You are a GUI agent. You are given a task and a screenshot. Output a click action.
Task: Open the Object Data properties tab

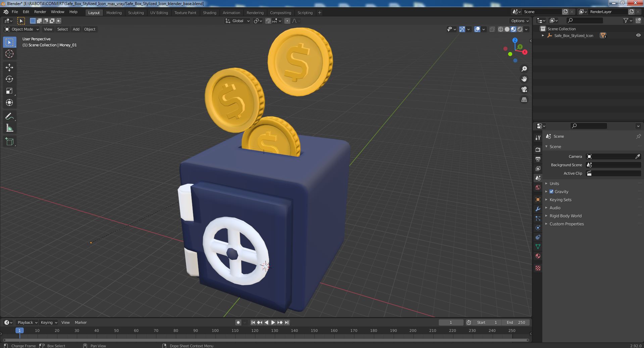(538, 247)
